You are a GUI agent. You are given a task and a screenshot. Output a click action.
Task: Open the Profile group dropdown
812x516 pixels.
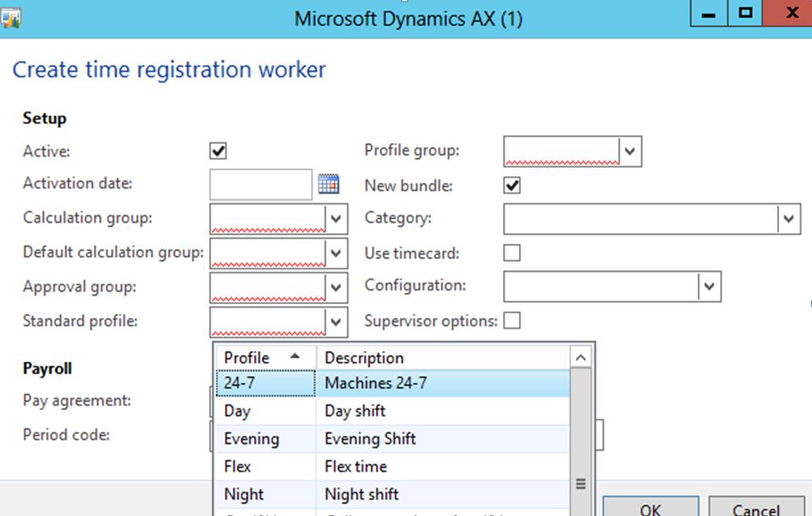click(631, 152)
